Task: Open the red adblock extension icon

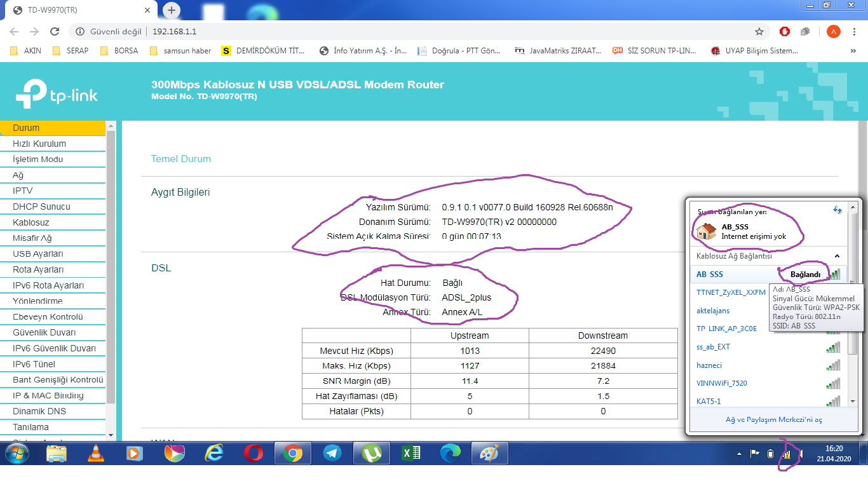Action: pyautogui.click(x=785, y=31)
